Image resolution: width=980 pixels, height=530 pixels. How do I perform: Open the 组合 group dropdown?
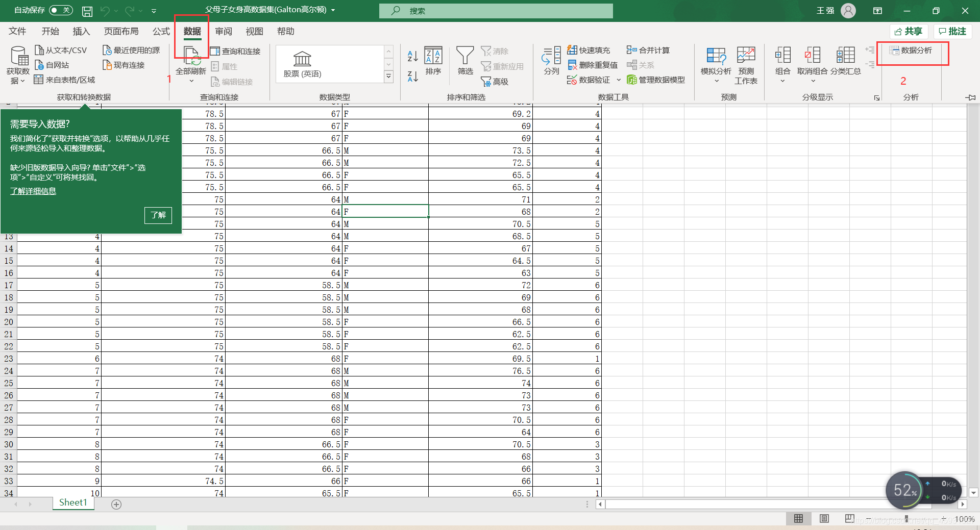(782, 65)
